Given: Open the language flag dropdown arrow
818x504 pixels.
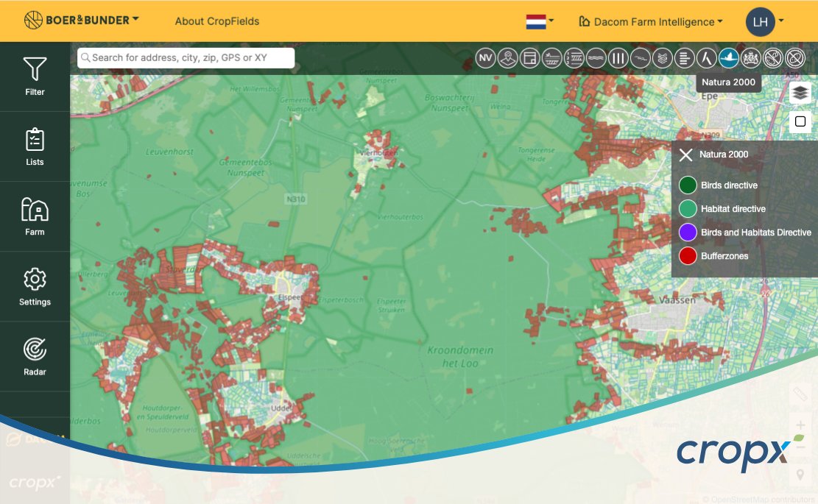Looking at the screenshot, I should pos(551,21).
